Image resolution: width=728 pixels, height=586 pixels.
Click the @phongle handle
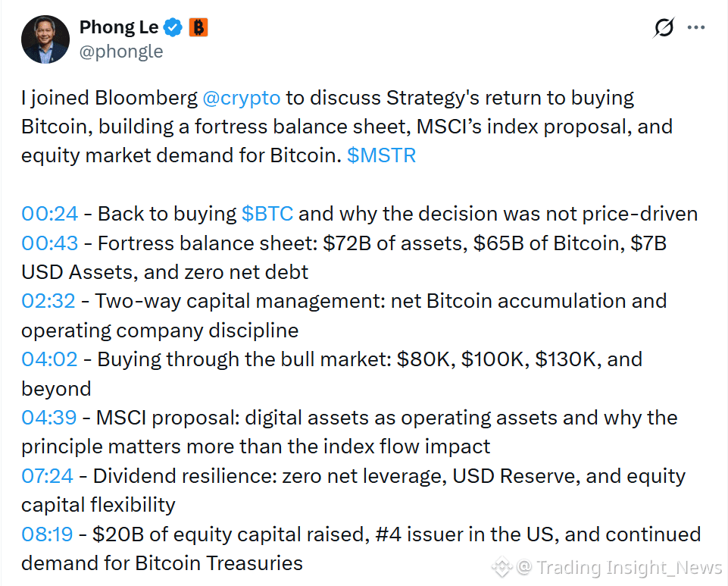(121, 51)
